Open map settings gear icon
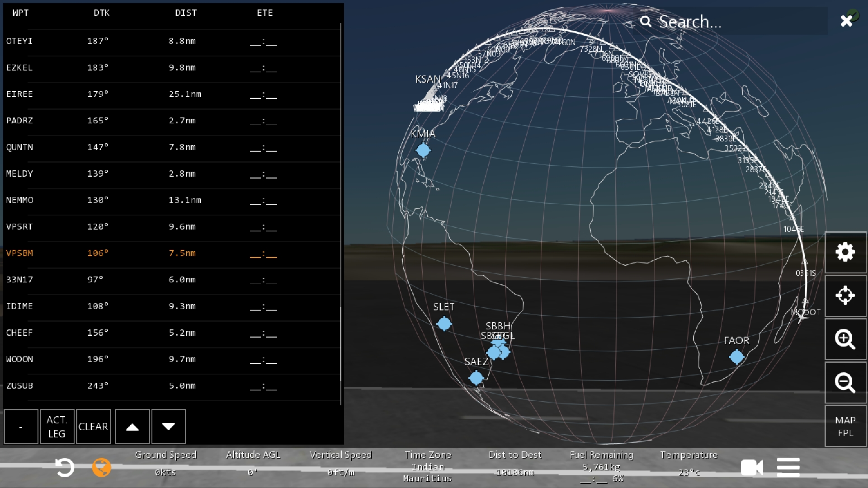Image resolution: width=868 pixels, height=488 pixels. click(x=845, y=252)
